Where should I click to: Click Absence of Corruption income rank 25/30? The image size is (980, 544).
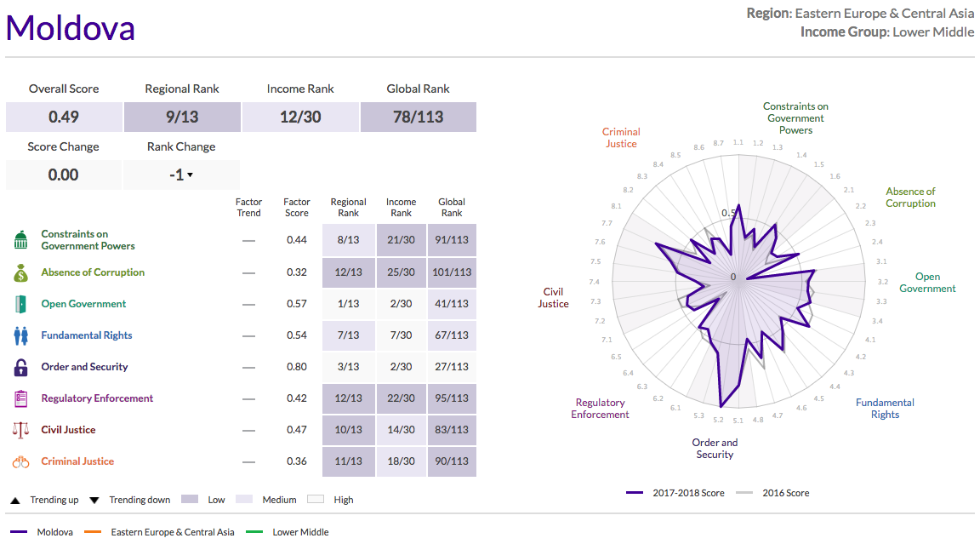point(402,272)
